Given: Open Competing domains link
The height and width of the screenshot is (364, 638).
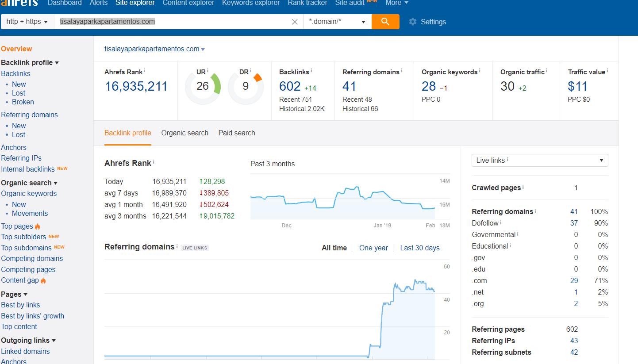Looking at the screenshot, I should 32,258.
